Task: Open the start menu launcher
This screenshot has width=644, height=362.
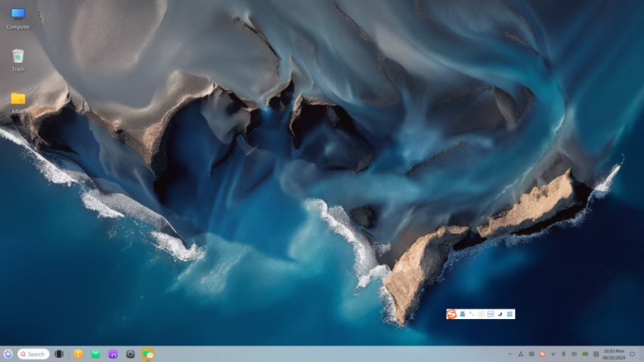Action: (7, 354)
